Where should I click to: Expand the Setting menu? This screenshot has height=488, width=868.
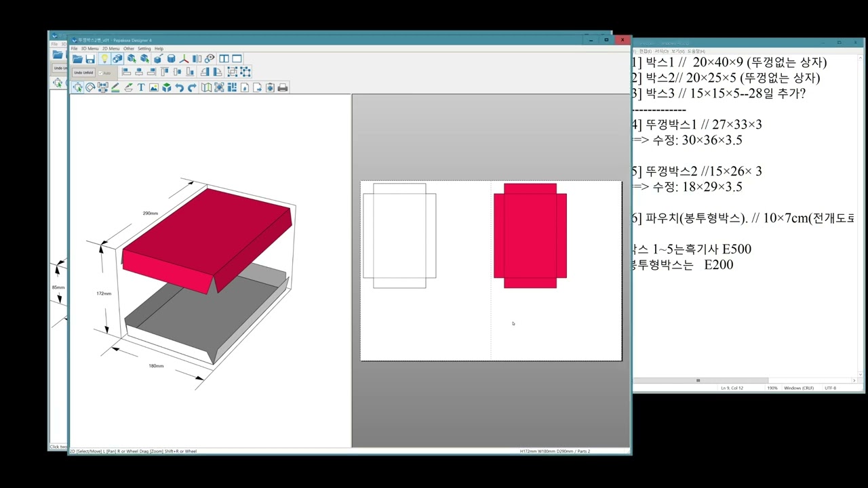144,49
